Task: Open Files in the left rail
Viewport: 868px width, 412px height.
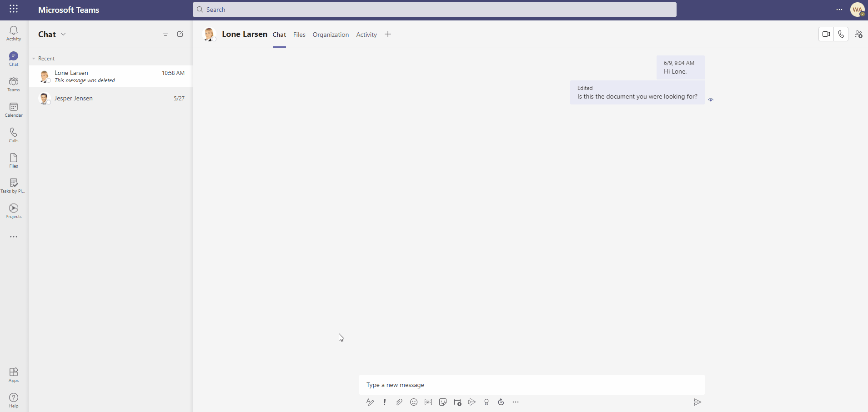Action: pyautogui.click(x=14, y=160)
